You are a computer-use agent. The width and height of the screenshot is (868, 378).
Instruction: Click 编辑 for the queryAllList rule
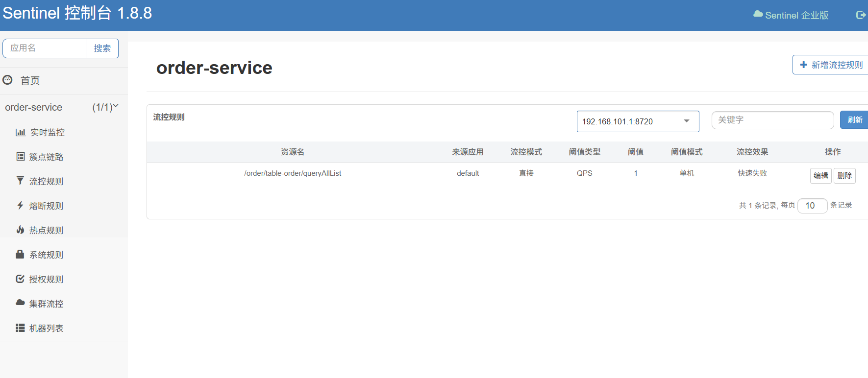click(821, 175)
